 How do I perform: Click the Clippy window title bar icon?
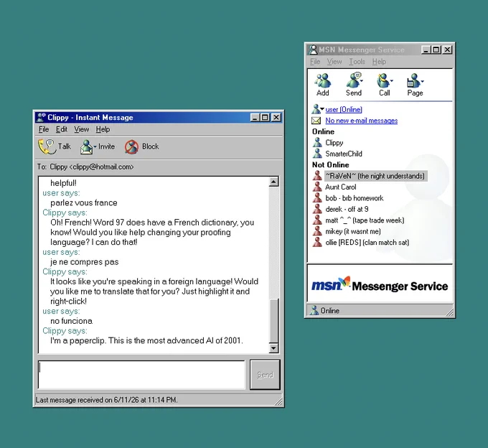[41, 117]
